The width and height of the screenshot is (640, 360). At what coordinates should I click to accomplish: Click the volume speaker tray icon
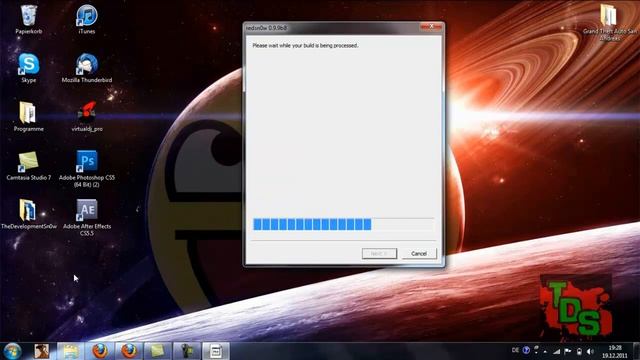(590, 351)
